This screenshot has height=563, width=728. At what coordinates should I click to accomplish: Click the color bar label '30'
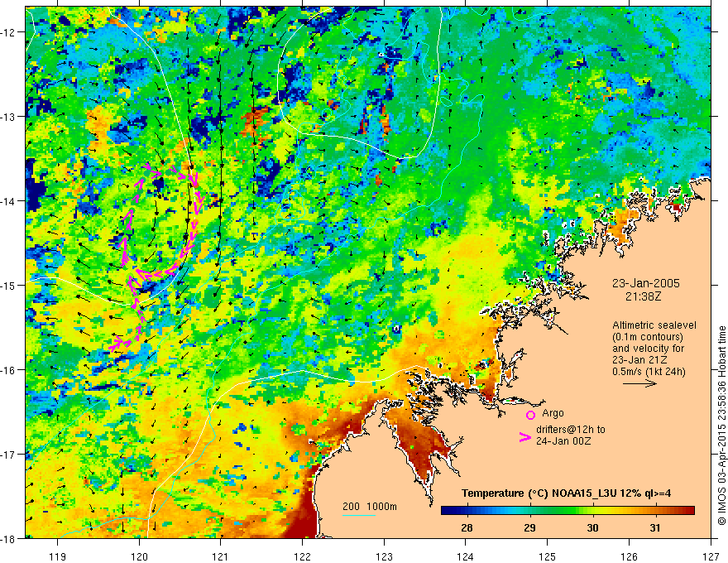(592, 528)
